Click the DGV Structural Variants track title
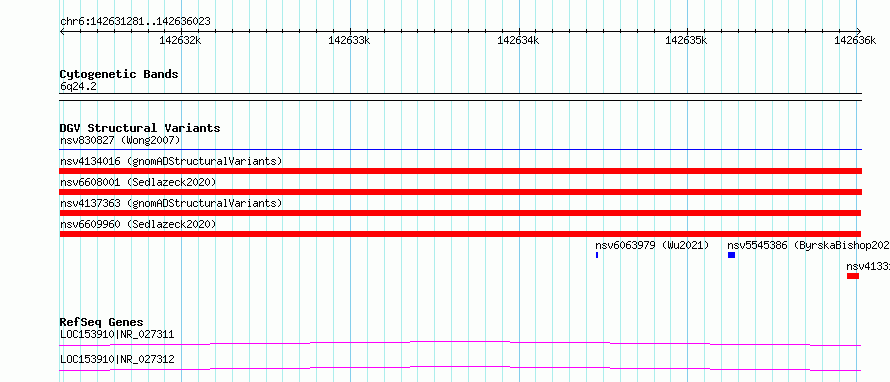This screenshot has height=382, width=890. tap(140, 128)
